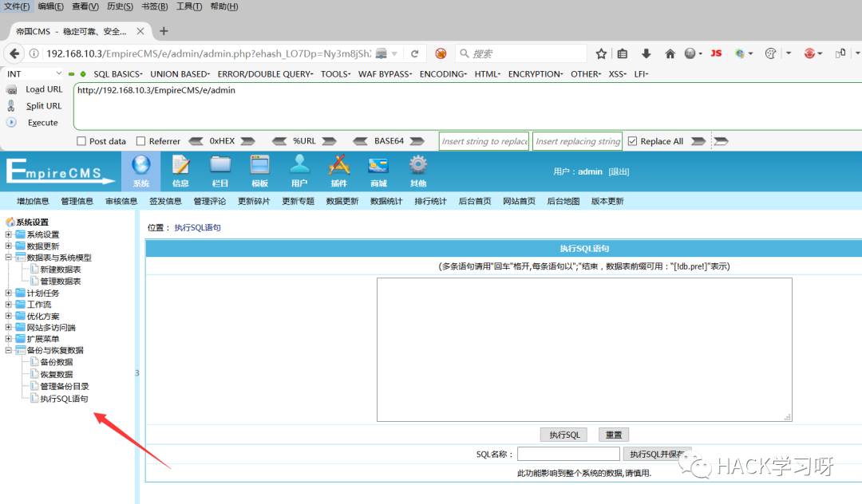The height and width of the screenshot is (504, 862).
Task: Open the 模板 section icon
Action: (259, 171)
